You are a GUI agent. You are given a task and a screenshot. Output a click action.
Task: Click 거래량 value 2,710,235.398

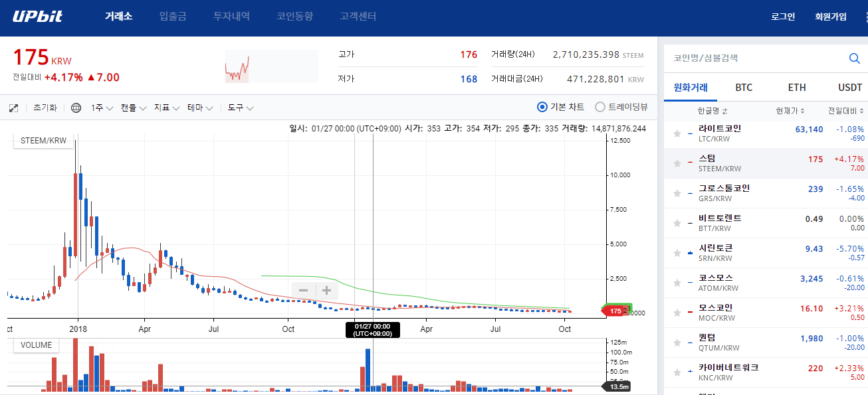(x=586, y=54)
